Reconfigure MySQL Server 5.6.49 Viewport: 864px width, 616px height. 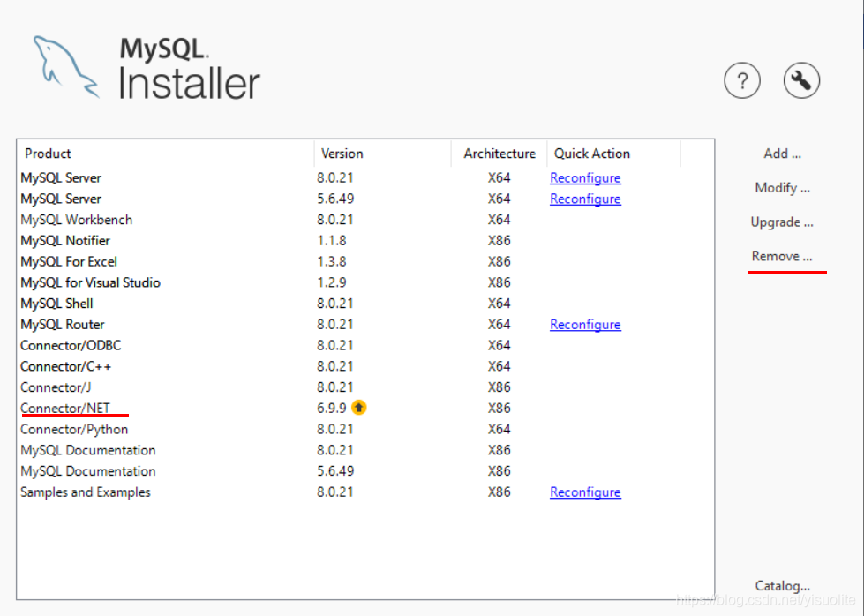point(585,199)
